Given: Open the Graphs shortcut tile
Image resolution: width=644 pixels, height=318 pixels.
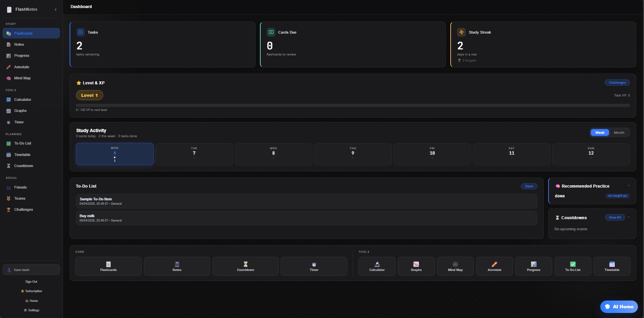Looking at the screenshot, I should tap(416, 266).
